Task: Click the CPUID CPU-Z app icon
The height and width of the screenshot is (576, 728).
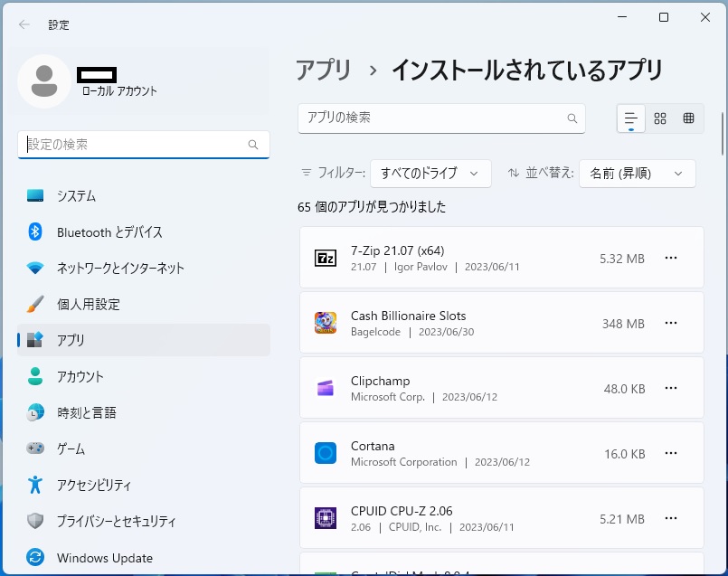Action: 326,518
